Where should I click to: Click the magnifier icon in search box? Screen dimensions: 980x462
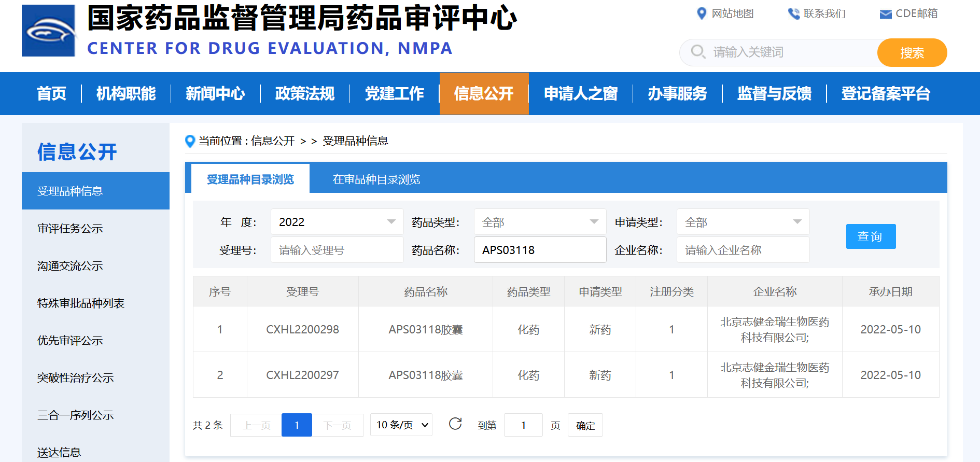pos(698,52)
